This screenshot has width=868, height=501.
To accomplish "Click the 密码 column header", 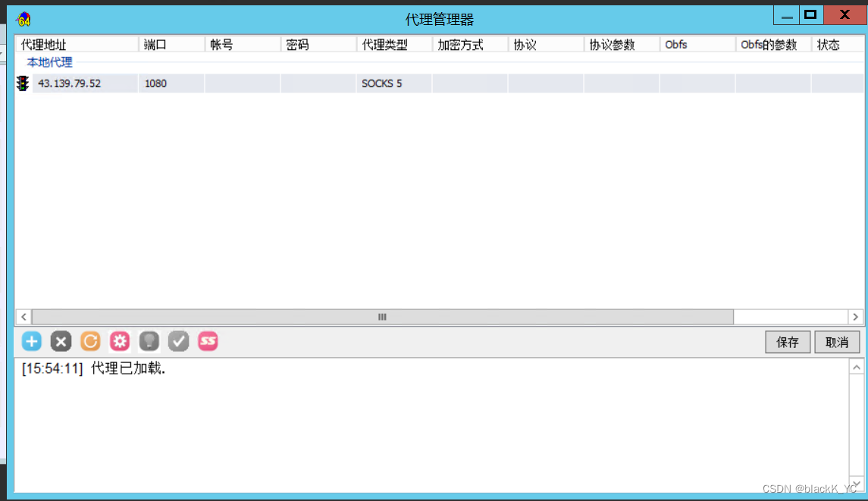I will tap(318, 45).
